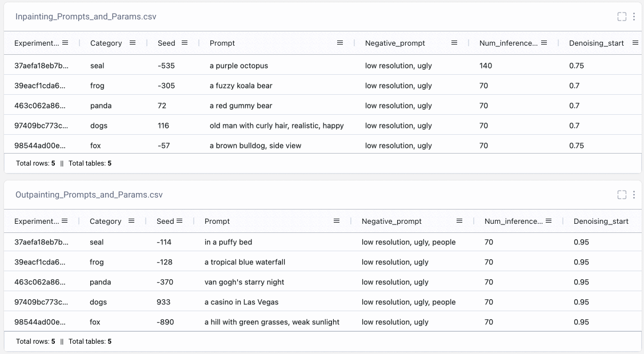Image resolution: width=644 pixels, height=354 pixels.
Task: Select the 'a purple octopus' prompt cell
Action: [239, 66]
